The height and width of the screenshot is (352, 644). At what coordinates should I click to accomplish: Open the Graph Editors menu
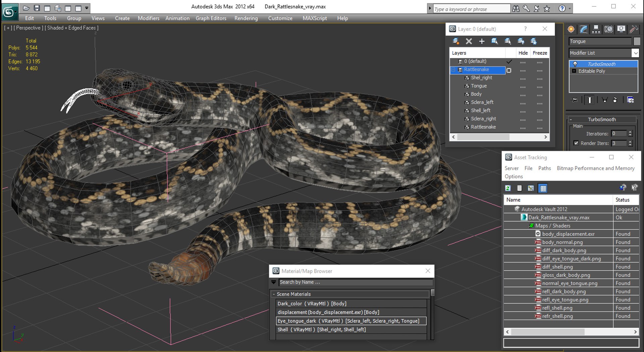click(211, 18)
